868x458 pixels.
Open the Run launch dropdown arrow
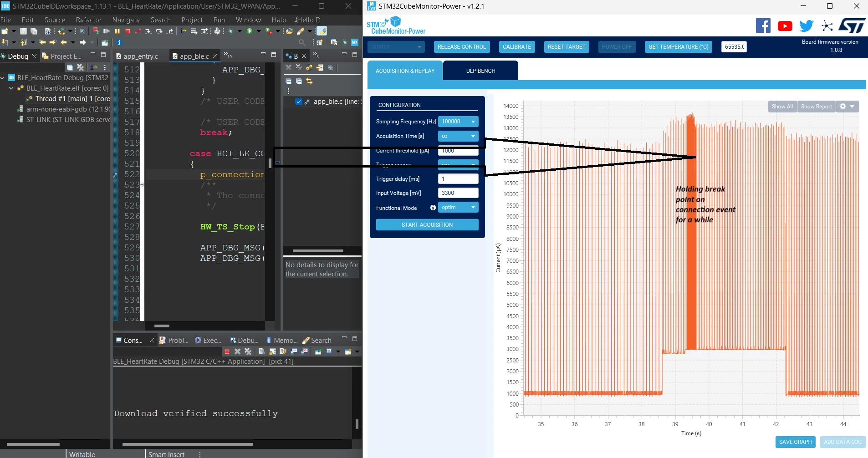(259, 31)
